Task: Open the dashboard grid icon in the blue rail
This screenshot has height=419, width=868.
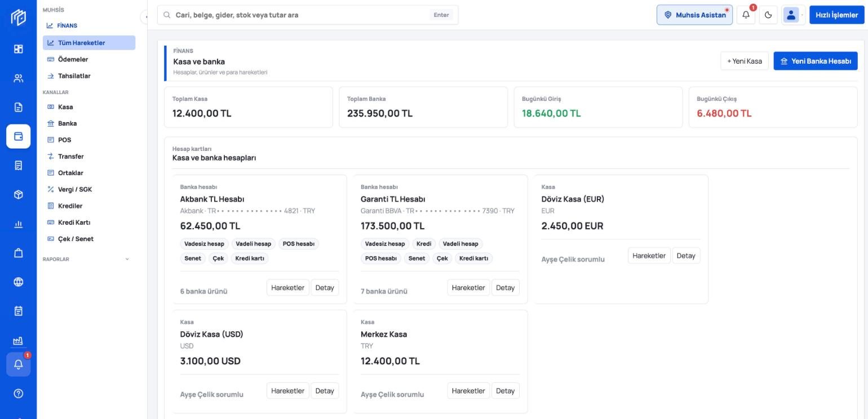Action: point(18,49)
